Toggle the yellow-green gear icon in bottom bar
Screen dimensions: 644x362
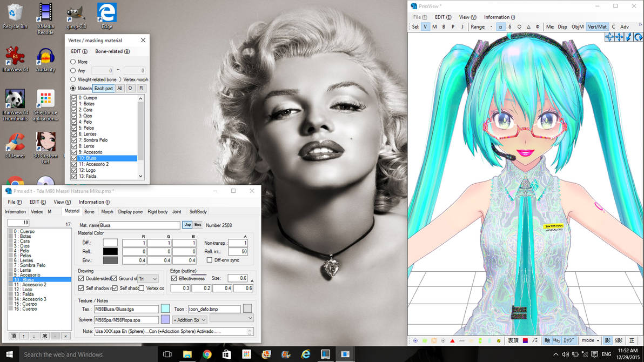click(499, 340)
